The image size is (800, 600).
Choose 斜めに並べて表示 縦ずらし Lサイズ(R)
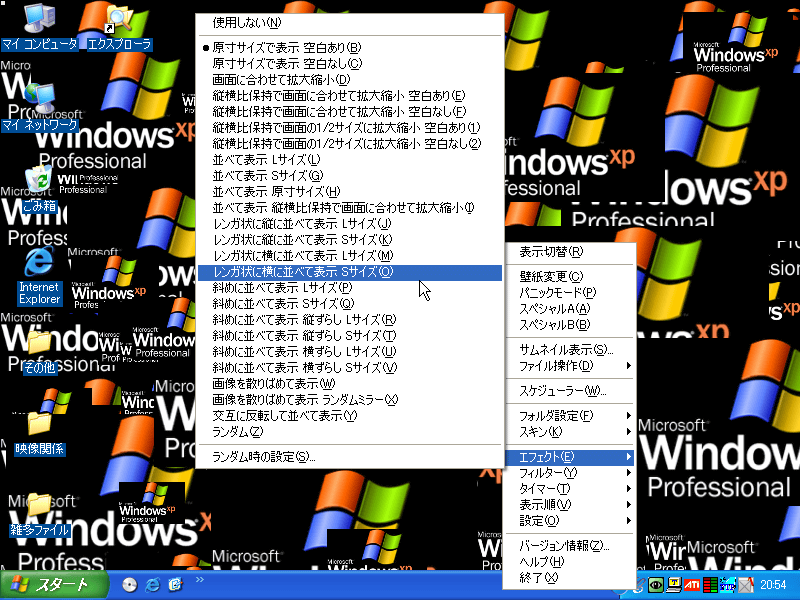tap(350, 320)
